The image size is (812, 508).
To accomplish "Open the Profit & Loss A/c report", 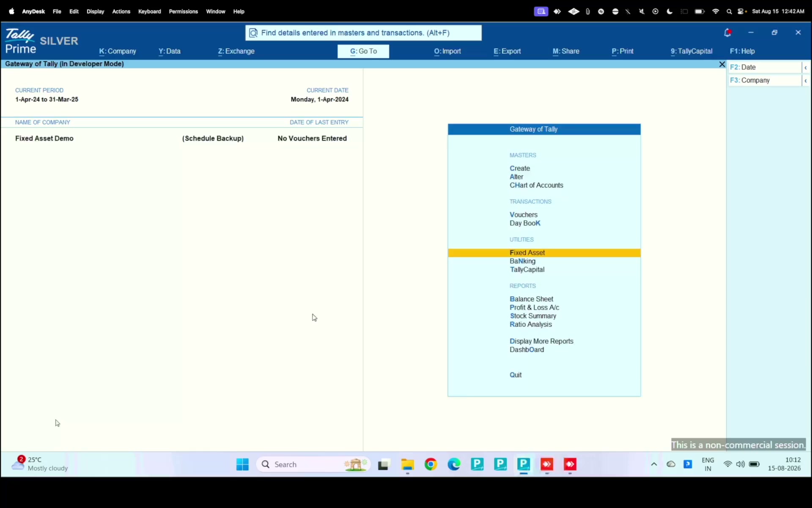I will point(534,308).
